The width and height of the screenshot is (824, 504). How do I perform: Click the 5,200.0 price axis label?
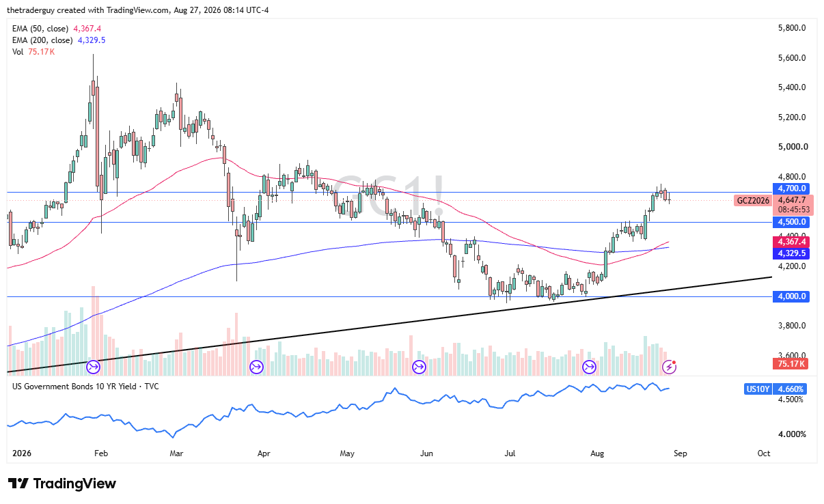tap(792, 117)
